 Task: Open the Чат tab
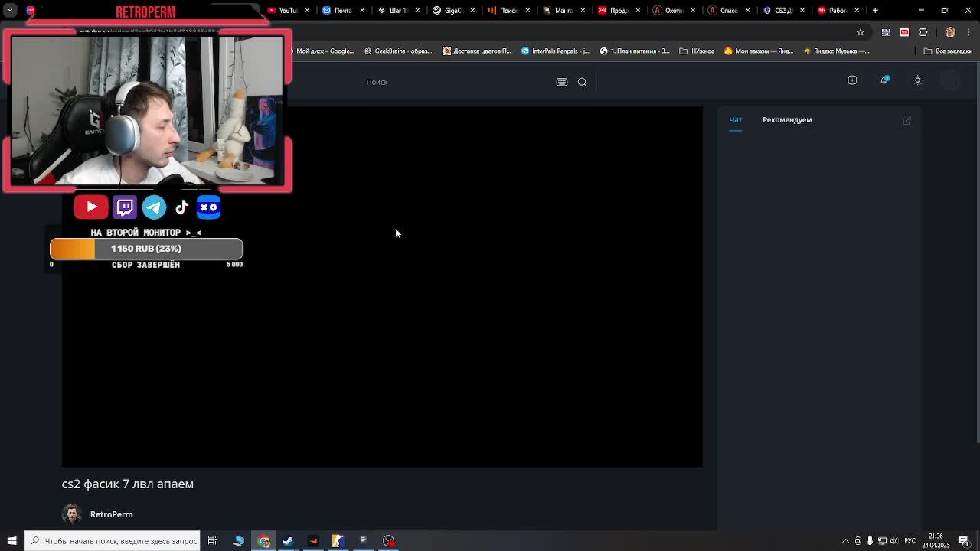click(x=736, y=120)
